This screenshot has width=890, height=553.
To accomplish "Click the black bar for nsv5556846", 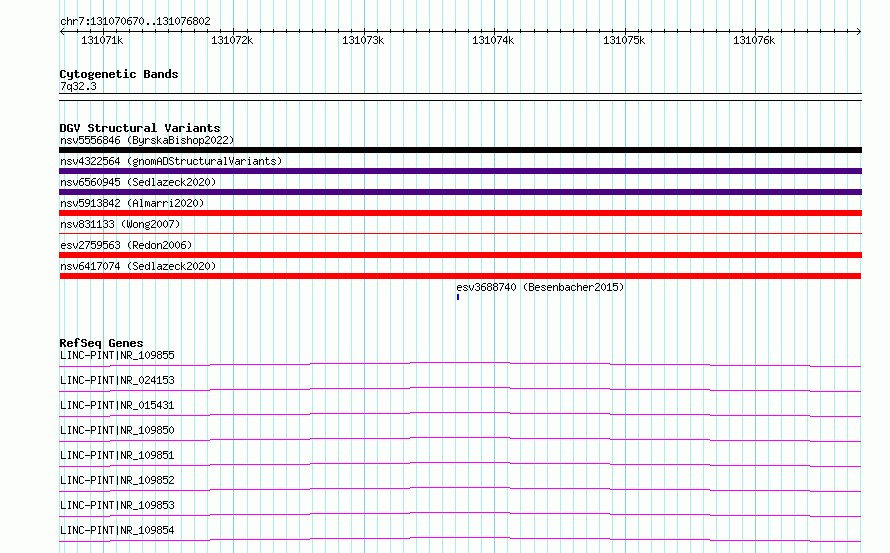I will 460,150.
